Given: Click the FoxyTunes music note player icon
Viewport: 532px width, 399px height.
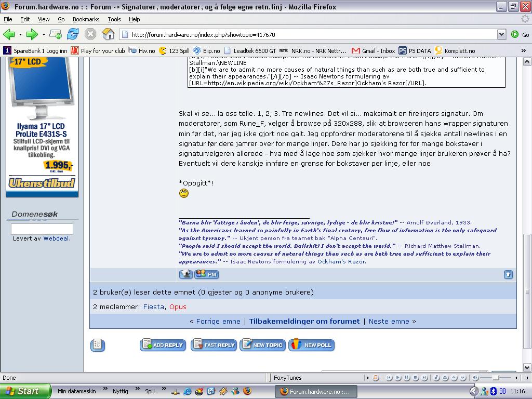Looking at the screenshot, I should tap(376, 378).
